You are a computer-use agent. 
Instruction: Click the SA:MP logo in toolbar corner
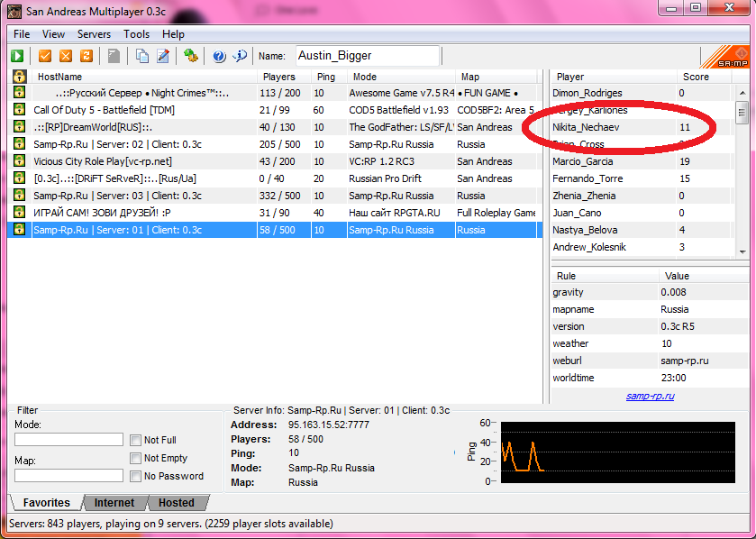(724, 57)
